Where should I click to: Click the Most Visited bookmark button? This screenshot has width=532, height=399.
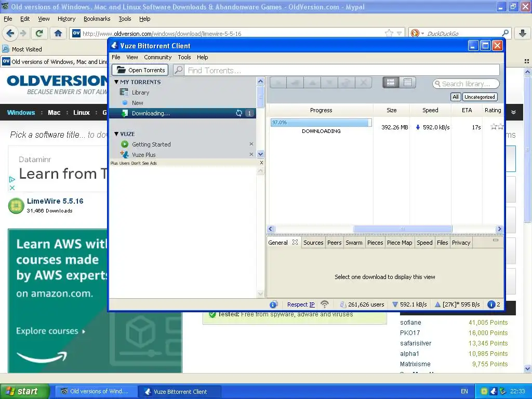tap(22, 49)
